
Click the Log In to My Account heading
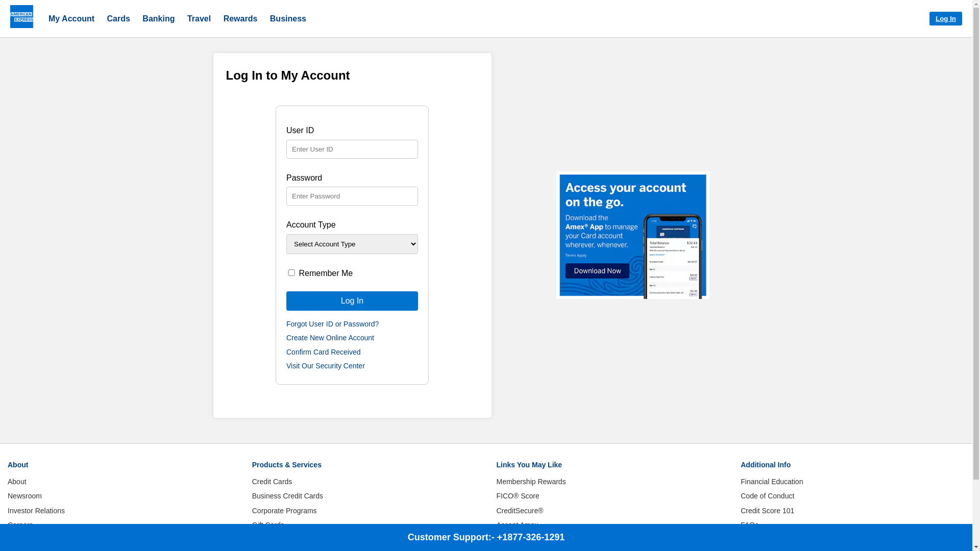[x=288, y=76]
